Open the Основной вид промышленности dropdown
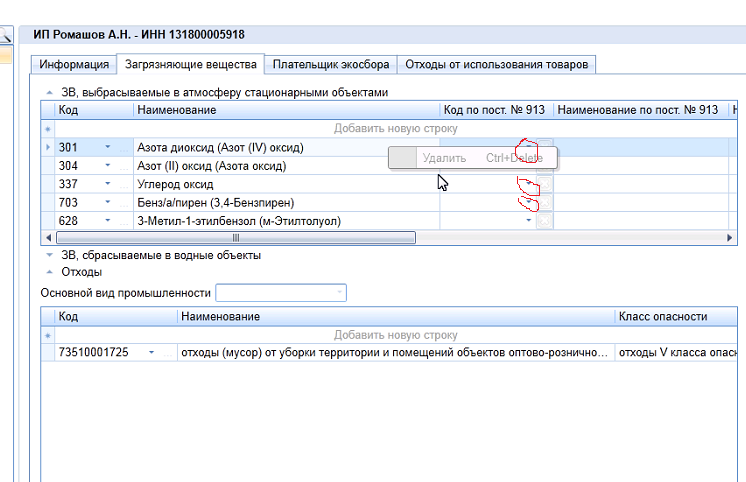This screenshot has height=482, width=746. [340, 293]
